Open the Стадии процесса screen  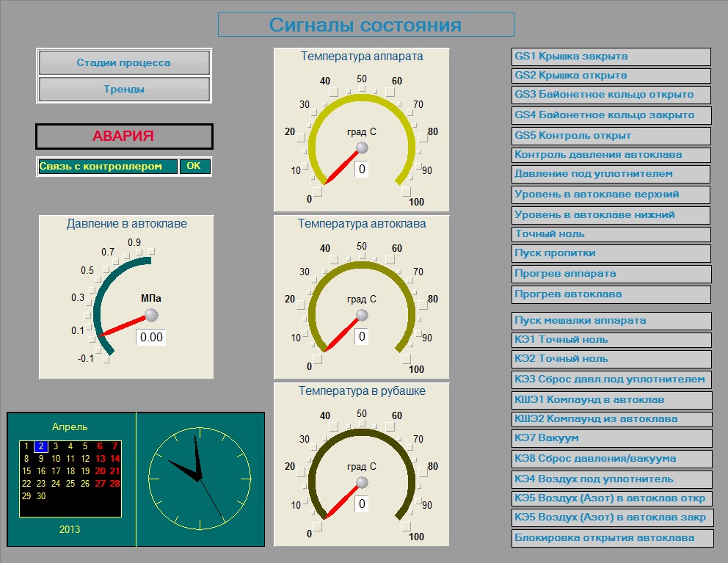click(124, 63)
